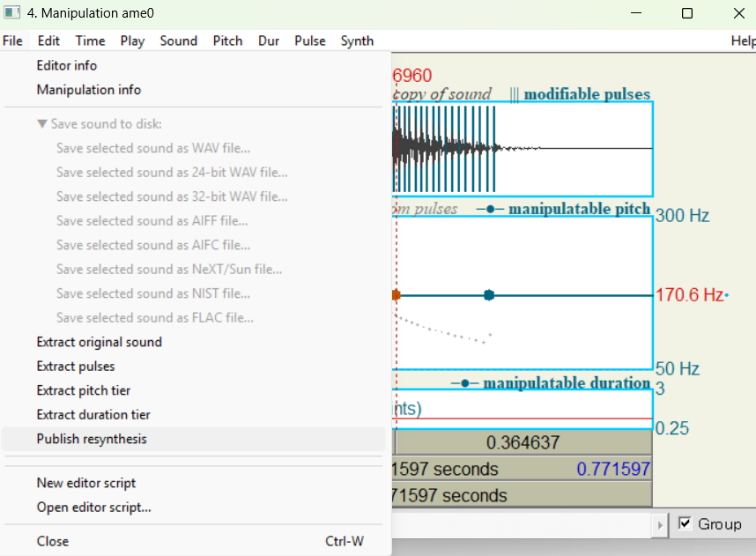Click the 'manipulatable duration' label
Viewport: 756px width, 556px height.
567,383
